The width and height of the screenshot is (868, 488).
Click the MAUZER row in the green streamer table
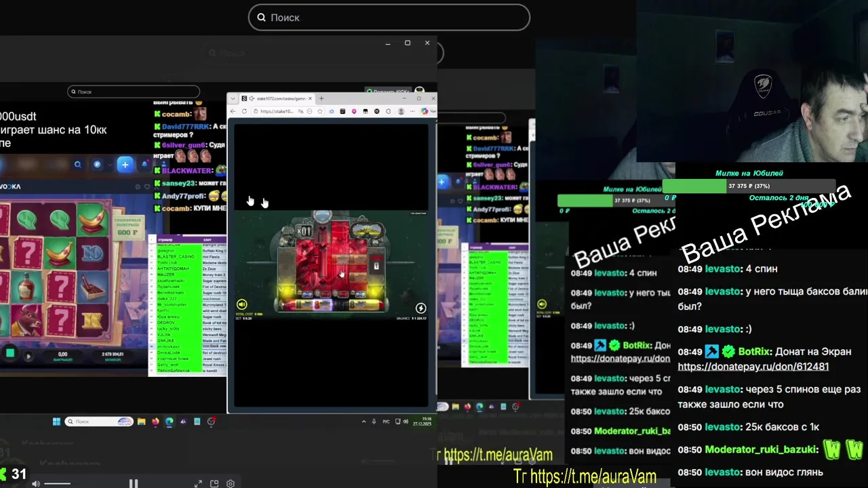click(x=167, y=274)
